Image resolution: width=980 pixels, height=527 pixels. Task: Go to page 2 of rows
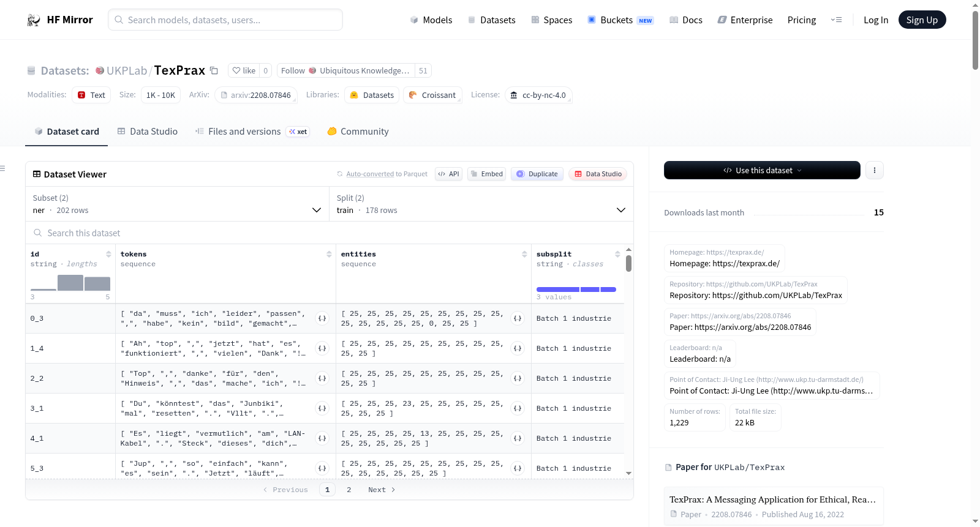[349, 490]
